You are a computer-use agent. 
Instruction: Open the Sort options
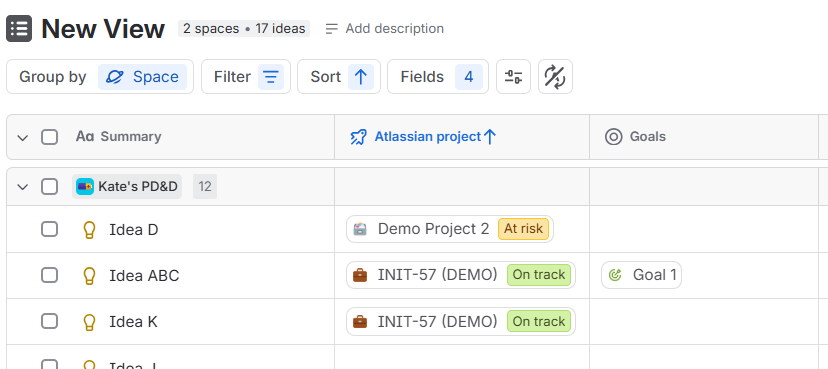tap(338, 77)
